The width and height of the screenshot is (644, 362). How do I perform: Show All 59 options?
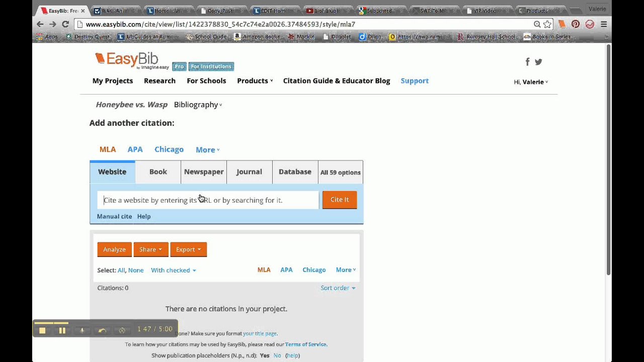coord(341,172)
